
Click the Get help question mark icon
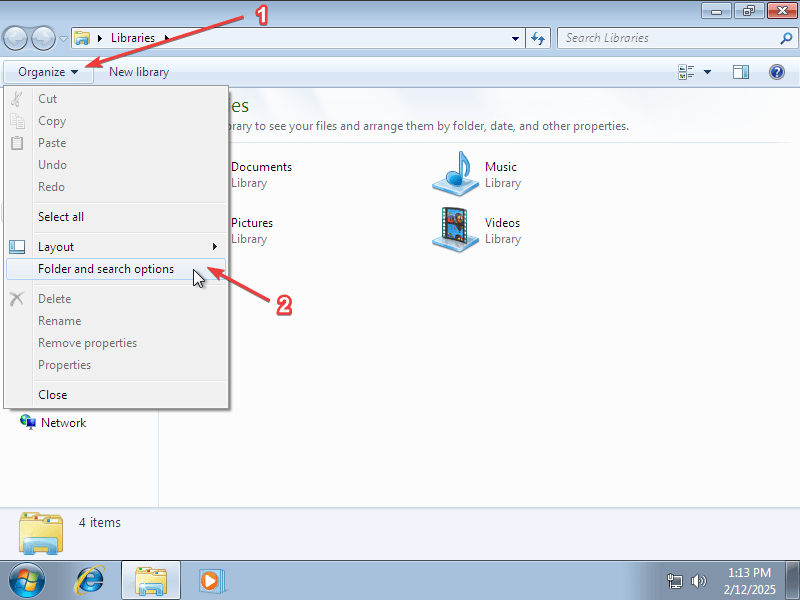point(776,72)
